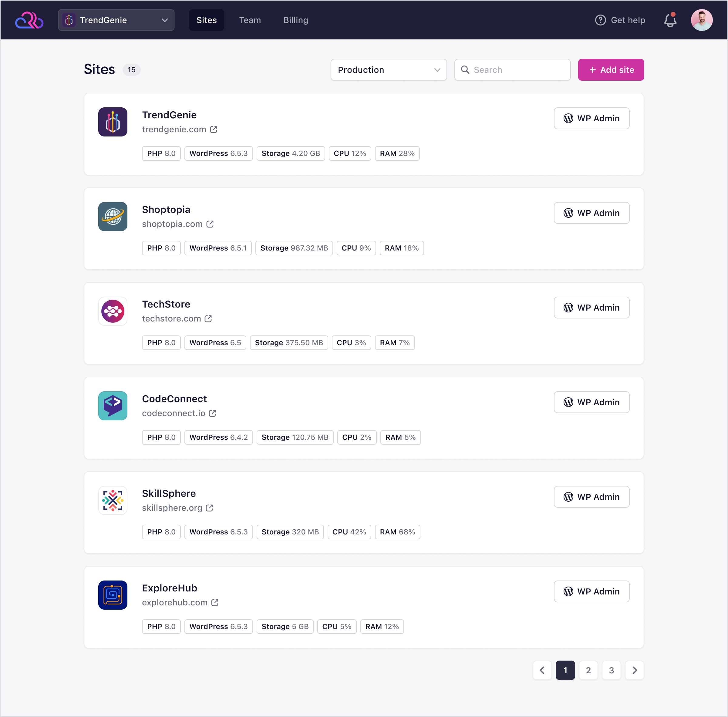Open the user profile avatar menu

[701, 20]
